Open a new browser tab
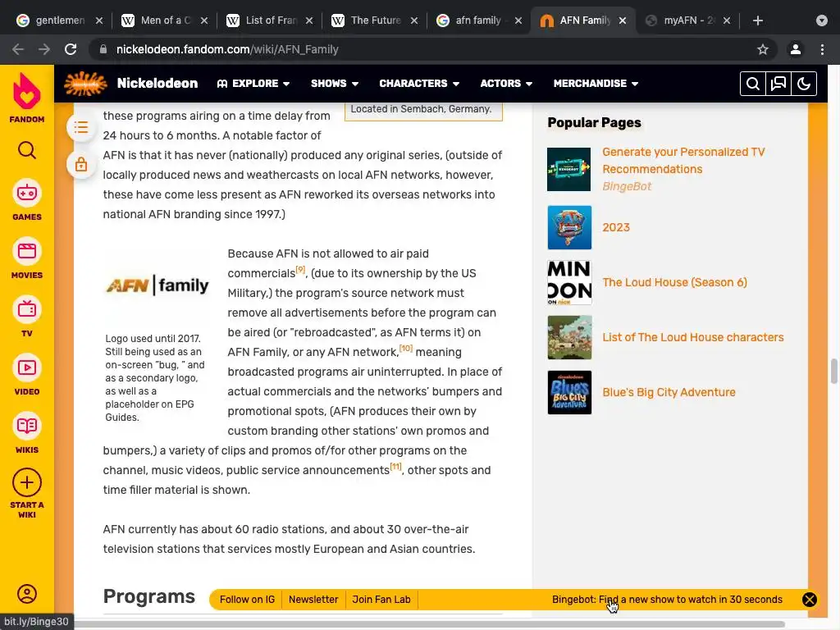Screen dimensions: 840x630 [x=757, y=21]
